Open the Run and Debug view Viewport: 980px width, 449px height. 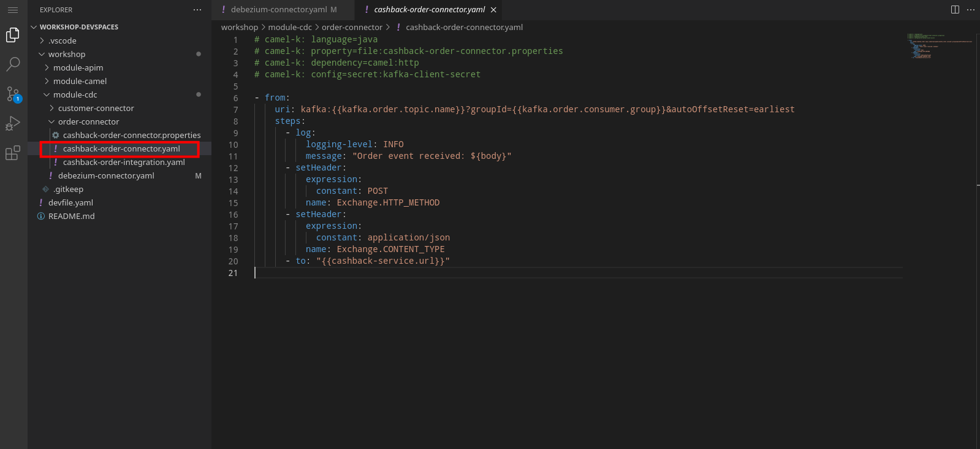point(13,123)
